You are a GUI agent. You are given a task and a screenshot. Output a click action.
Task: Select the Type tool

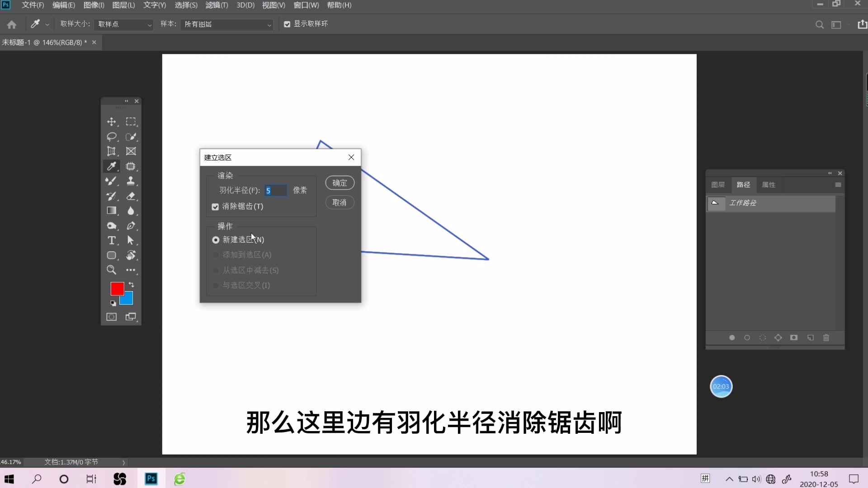pyautogui.click(x=111, y=240)
